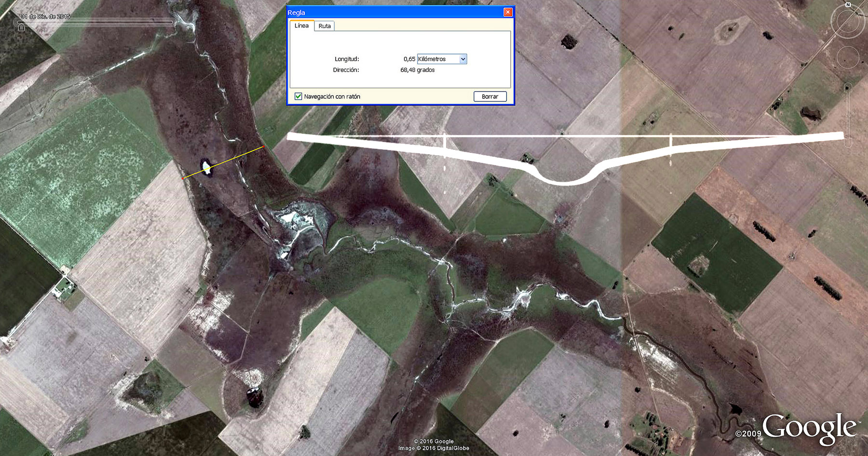Click the N north compass marker
This screenshot has height=456, width=868.
[x=848, y=5]
